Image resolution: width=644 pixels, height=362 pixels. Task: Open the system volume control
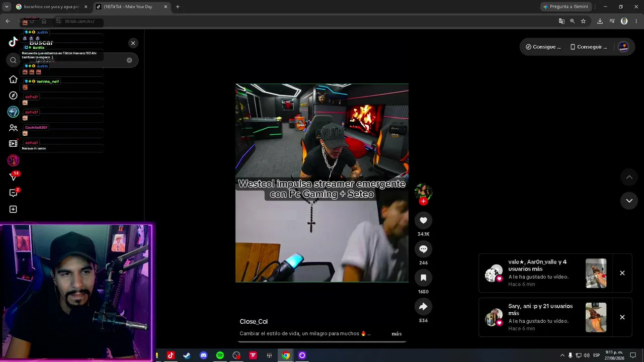tap(587, 355)
